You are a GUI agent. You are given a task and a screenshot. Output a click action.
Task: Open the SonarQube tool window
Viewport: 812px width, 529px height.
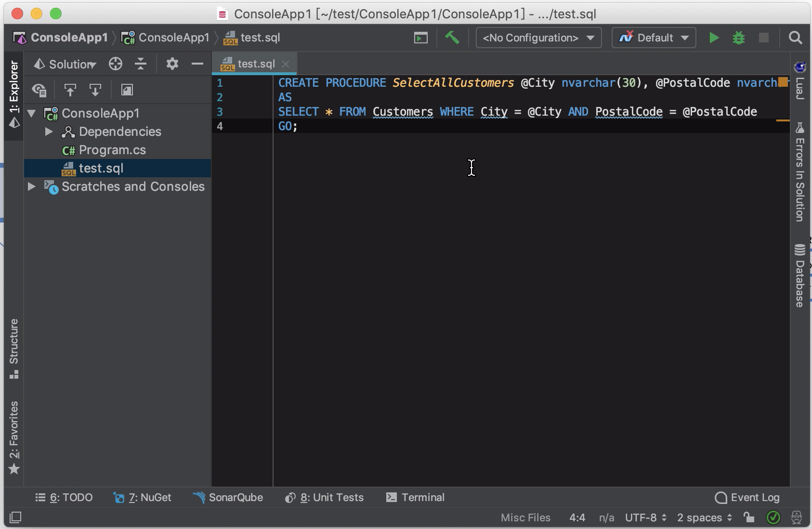[228, 498]
